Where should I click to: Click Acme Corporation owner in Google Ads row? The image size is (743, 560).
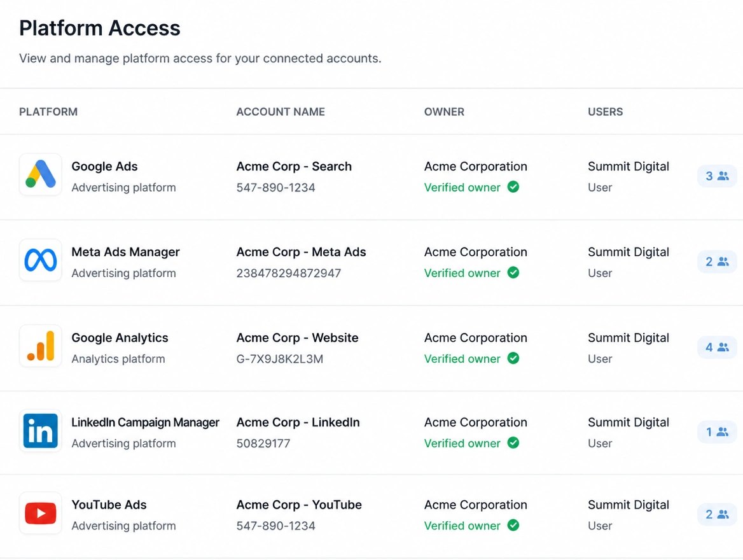[475, 167]
